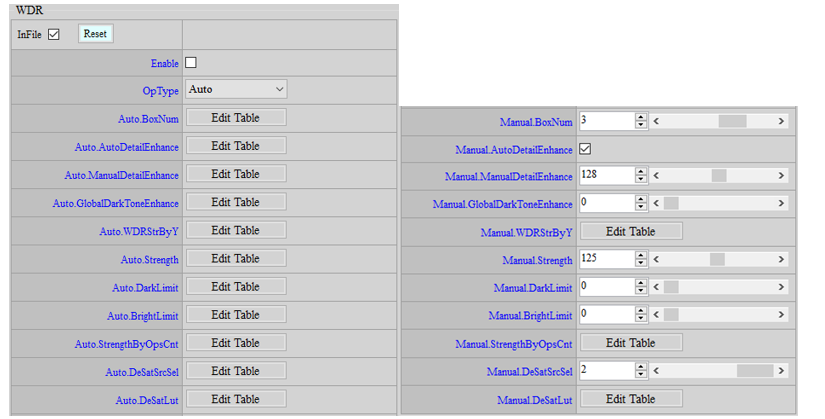Open Edit Table for Manual.StrengthByOpsCnt
Viewport: 825px width, 419px height.
[630, 343]
